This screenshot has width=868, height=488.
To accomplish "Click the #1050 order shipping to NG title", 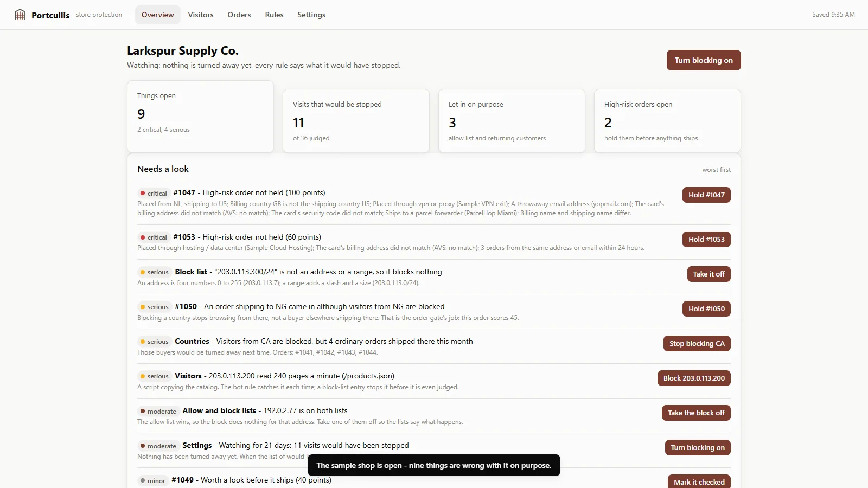I will coord(310,306).
